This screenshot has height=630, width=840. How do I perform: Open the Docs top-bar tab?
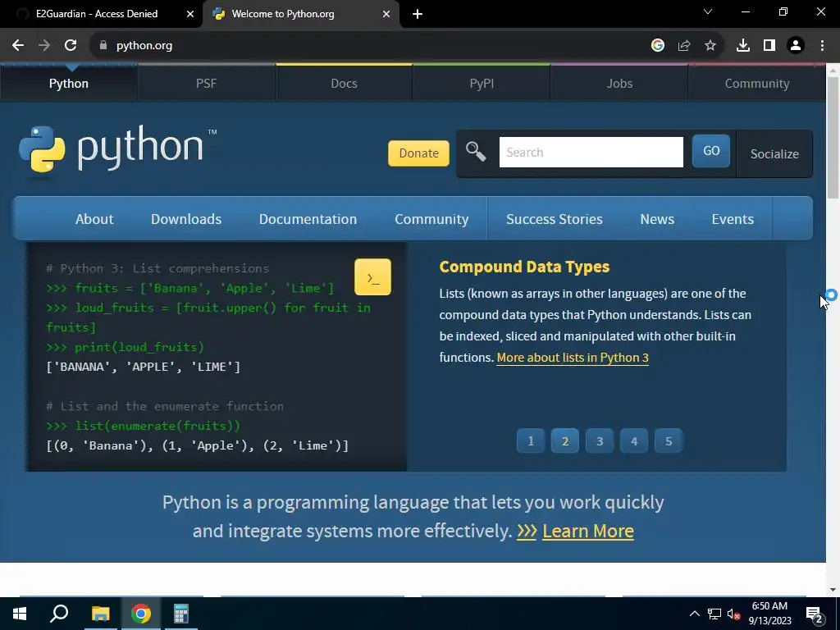click(344, 83)
